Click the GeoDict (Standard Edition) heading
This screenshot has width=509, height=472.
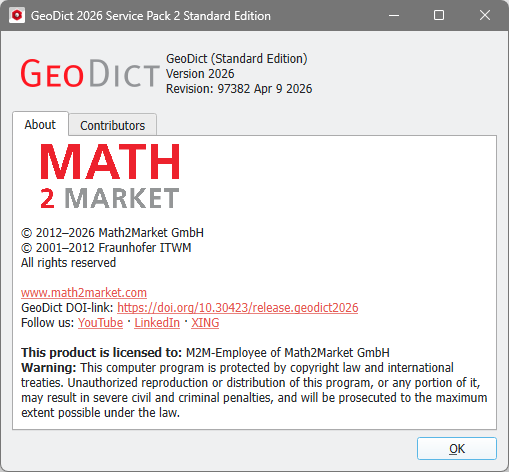point(237,59)
